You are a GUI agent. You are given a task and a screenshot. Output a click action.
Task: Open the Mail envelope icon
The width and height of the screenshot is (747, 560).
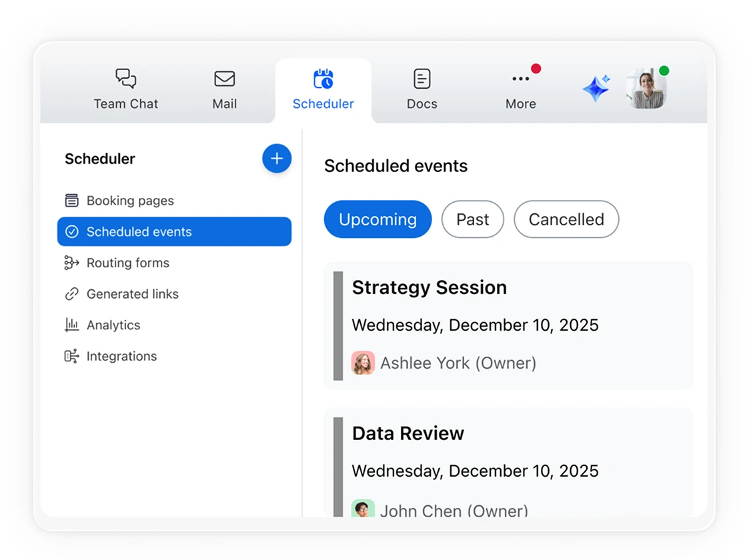pyautogui.click(x=224, y=78)
